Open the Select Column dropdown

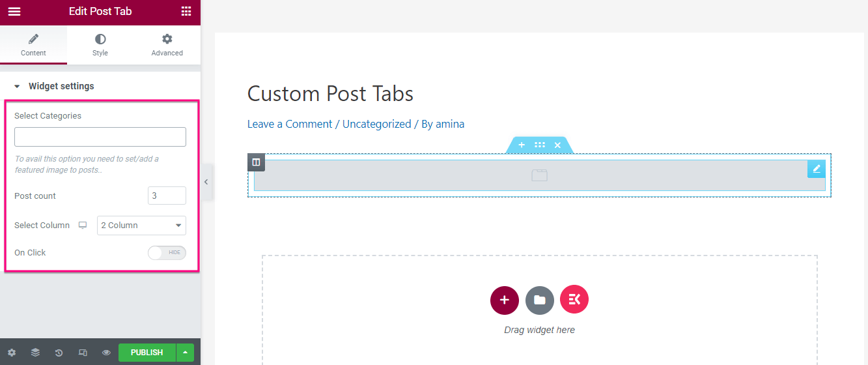[141, 226]
